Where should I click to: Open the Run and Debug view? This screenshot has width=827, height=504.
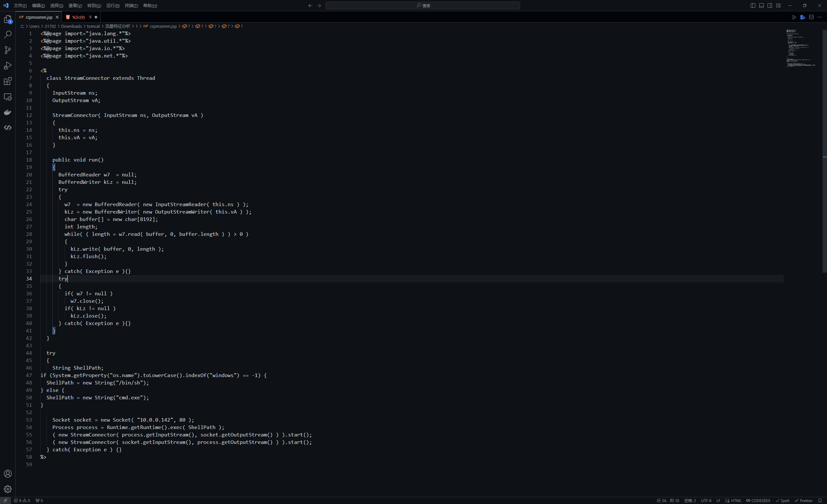pyautogui.click(x=8, y=66)
